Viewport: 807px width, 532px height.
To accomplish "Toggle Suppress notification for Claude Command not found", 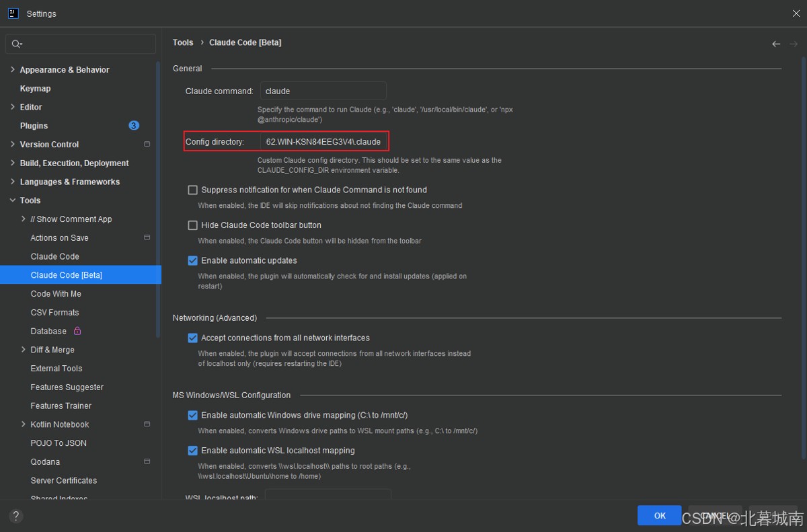I will pos(193,190).
